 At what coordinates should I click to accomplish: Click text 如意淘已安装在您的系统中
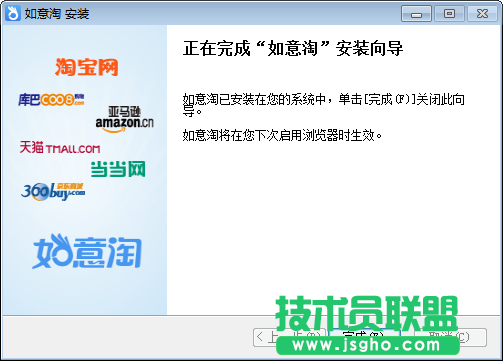(x=254, y=99)
